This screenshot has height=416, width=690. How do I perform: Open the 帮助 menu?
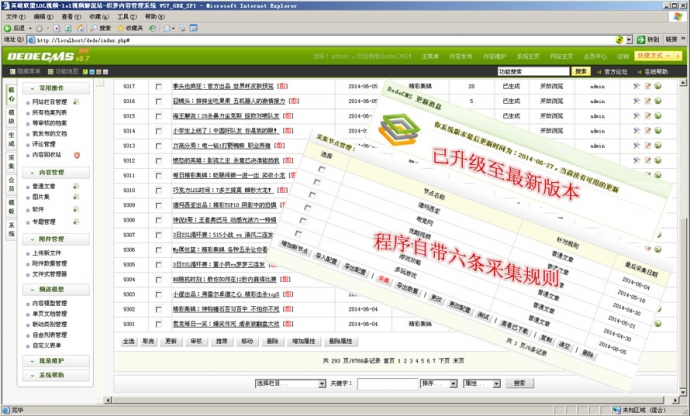coord(154,17)
